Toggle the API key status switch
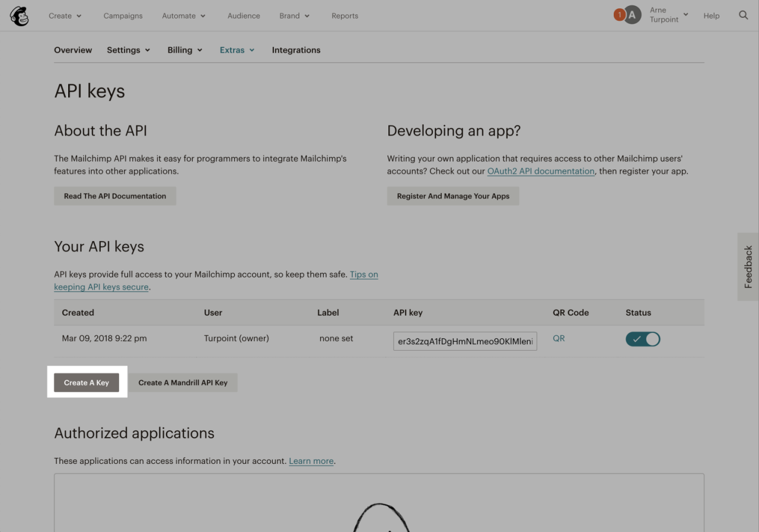The width and height of the screenshot is (759, 532). (643, 339)
